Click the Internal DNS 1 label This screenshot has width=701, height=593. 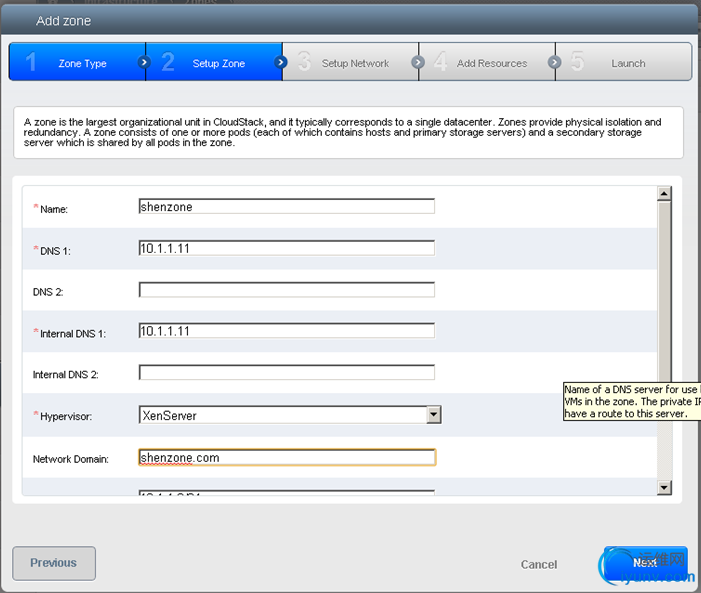point(73,334)
